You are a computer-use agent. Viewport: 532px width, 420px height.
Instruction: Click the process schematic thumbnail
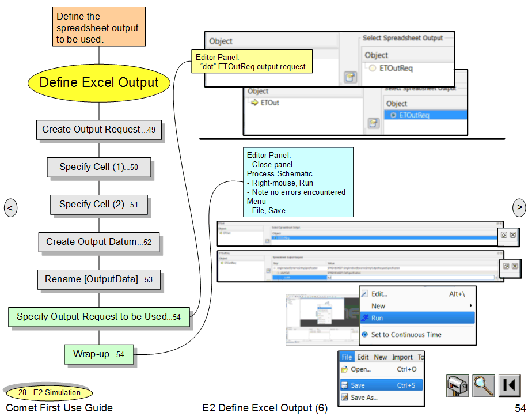pos(322,319)
